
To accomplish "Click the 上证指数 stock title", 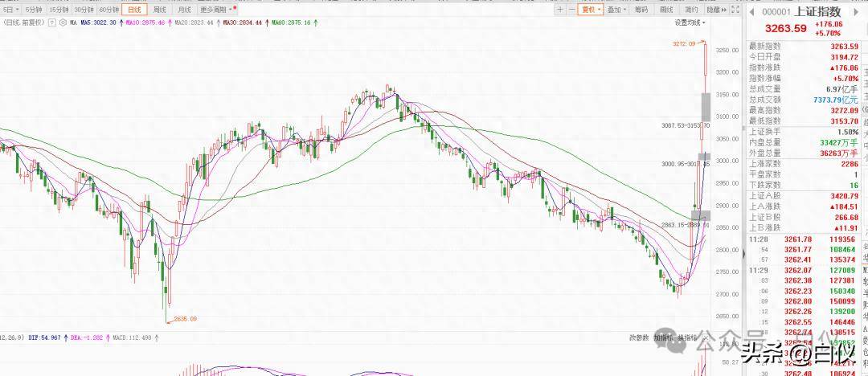I will [817, 11].
